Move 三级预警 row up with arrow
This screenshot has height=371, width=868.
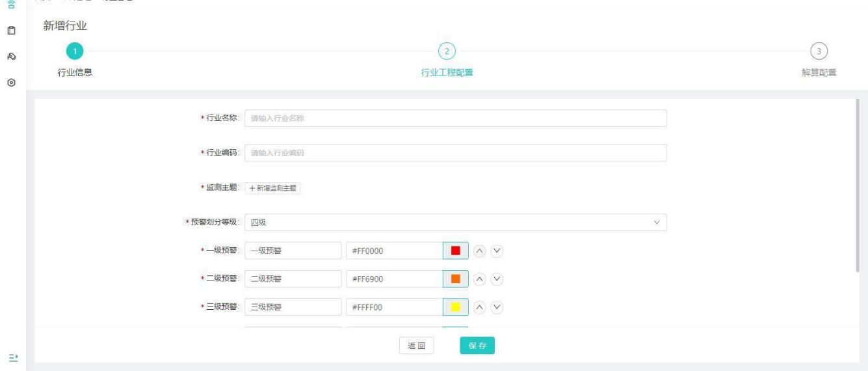pyautogui.click(x=479, y=307)
